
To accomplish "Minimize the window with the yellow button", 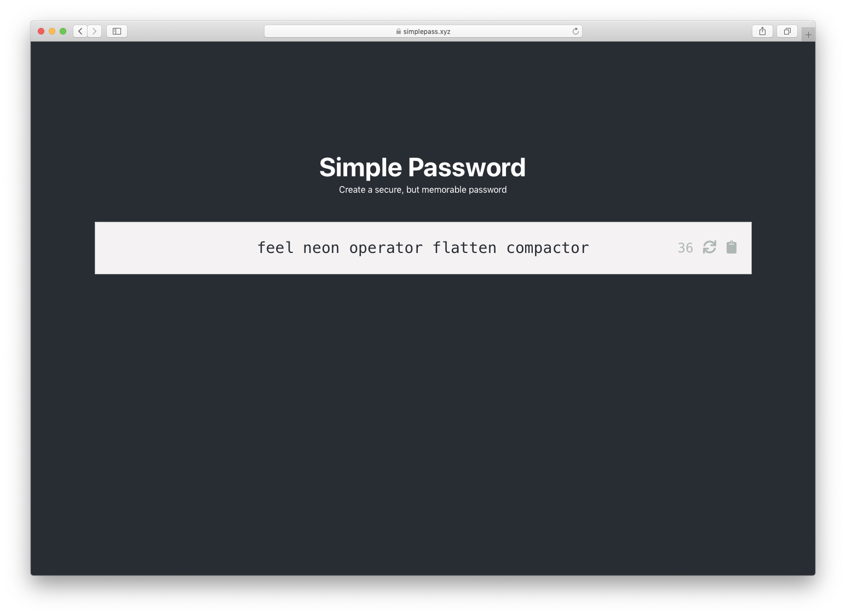I will click(x=52, y=31).
